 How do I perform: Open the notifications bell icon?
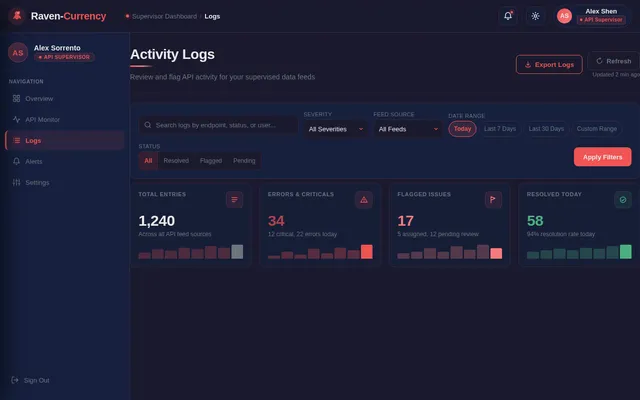click(x=508, y=16)
